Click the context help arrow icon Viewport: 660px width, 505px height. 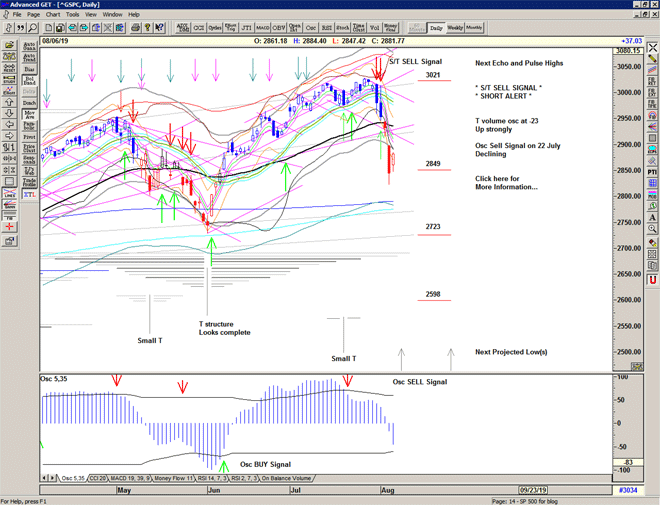pyautogui.click(x=159, y=28)
